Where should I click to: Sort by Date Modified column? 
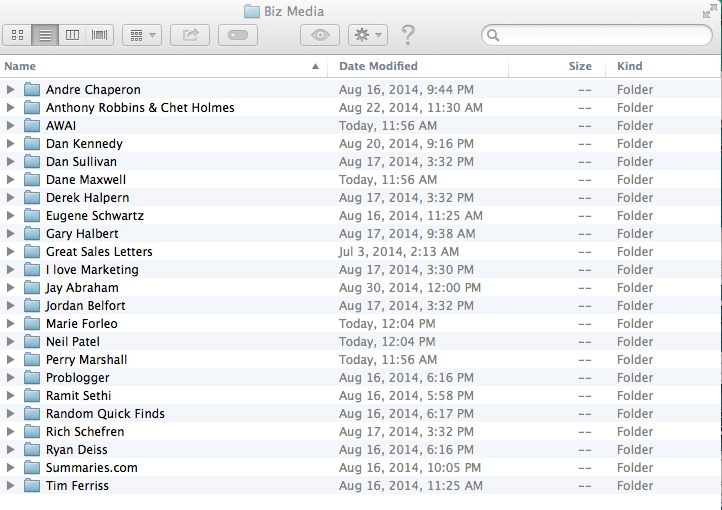coord(418,66)
